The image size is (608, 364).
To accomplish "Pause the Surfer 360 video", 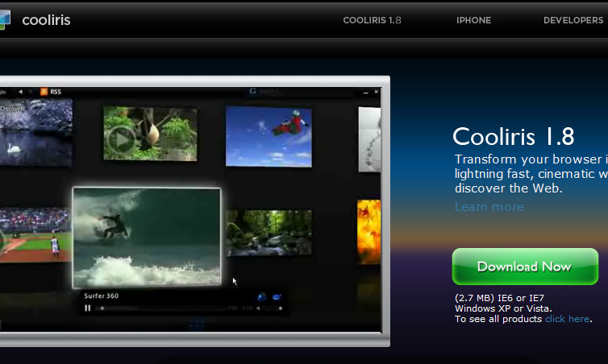I will click(88, 308).
